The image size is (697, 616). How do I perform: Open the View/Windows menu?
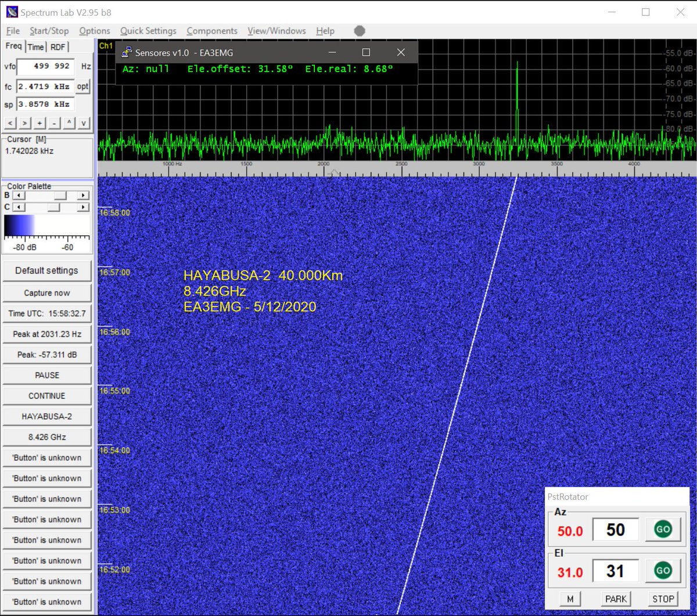tap(276, 31)
